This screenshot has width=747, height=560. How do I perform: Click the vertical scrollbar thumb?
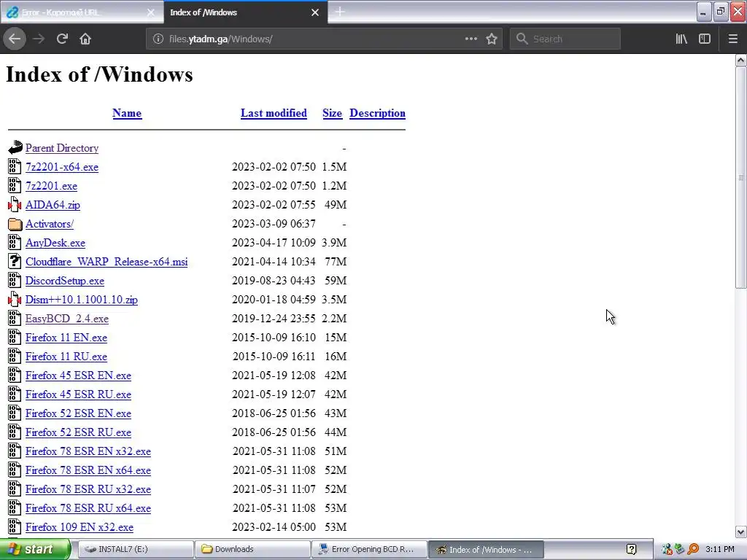741,177
